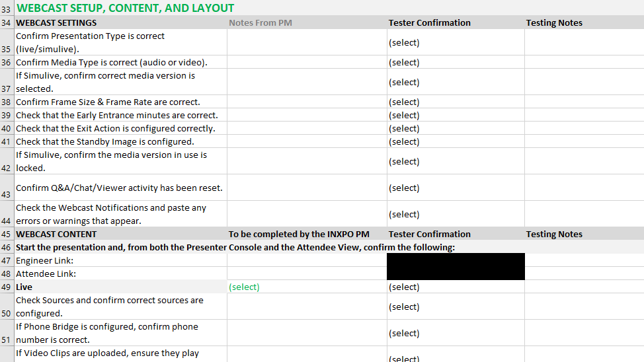Viewport: 644px width, 362px height.
Task: Select row 33 header number
Action: pos(7,10)
